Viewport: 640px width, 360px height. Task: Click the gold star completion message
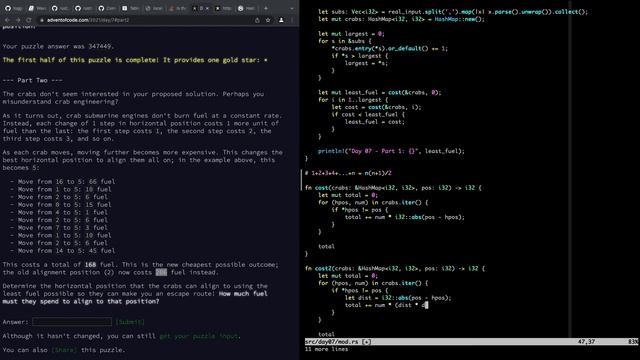click(135, 60)
